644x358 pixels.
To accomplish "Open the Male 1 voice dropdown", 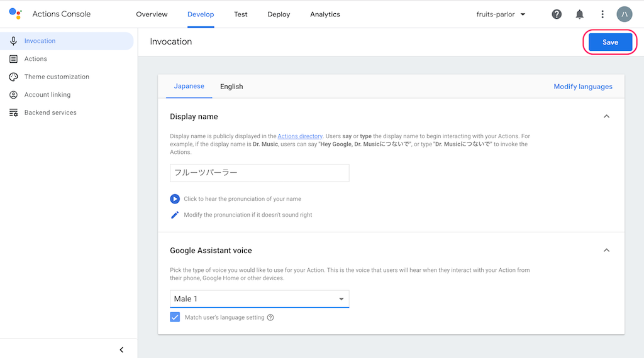I will 260,299.
